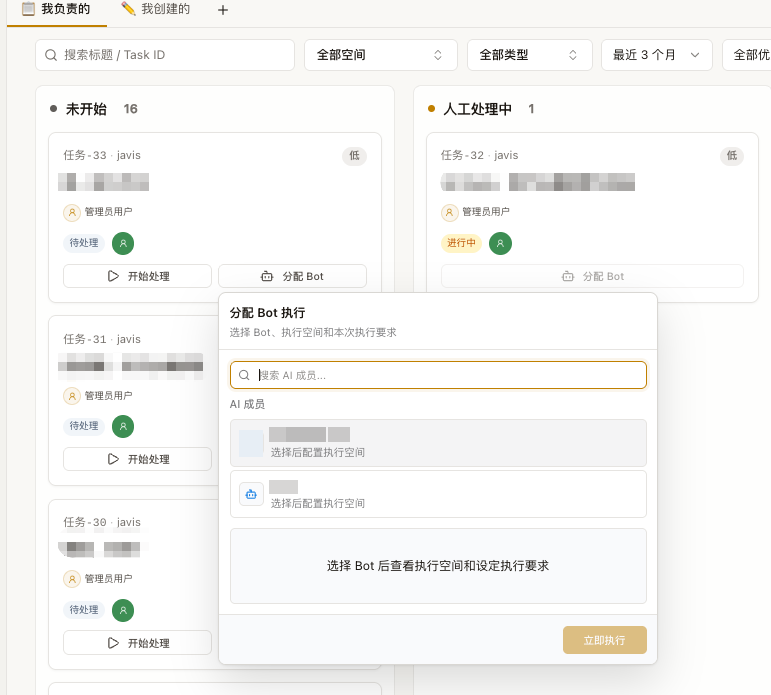The height and width of the screenshot is (695, 771).
Task: Click the 管理员用户 avatar on 任务-30
Action: [72, 579]
